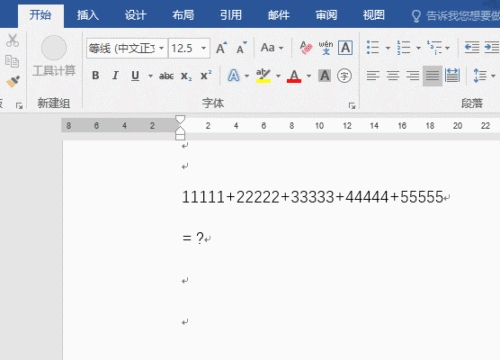This screenshot has width=500, height=360.
Task: Apply text effects outlined A
Action: tap(233, 76)
